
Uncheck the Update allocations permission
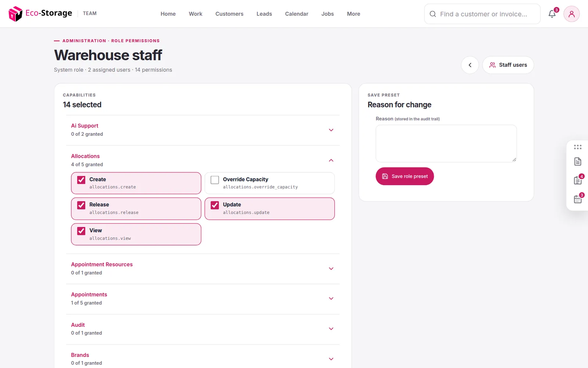tap(215, 205)
